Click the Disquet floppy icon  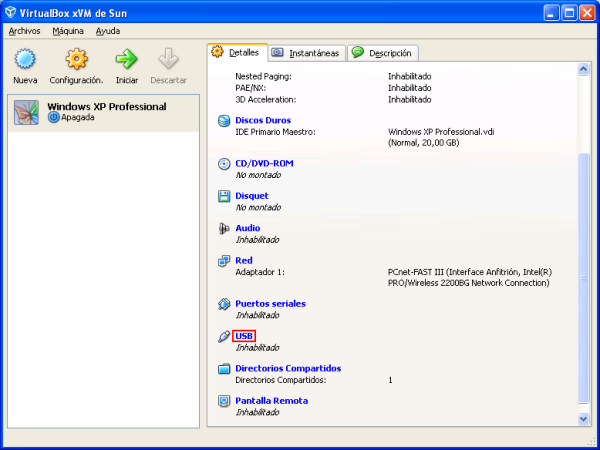224,197
